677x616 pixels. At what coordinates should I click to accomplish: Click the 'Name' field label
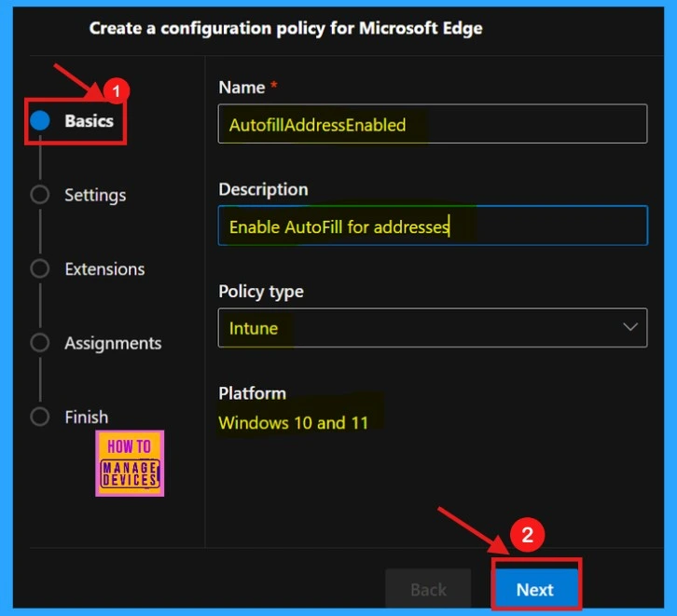point(242,88)
